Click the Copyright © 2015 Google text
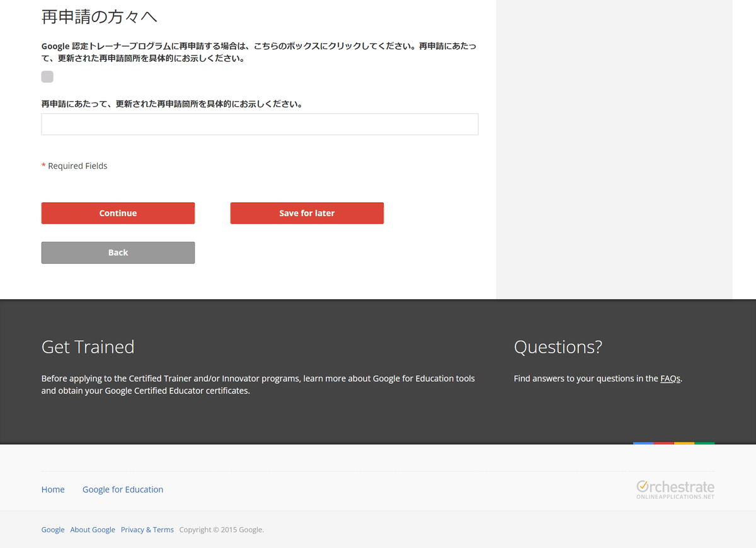The image size is (756, 548). click(x=222, y=530)
